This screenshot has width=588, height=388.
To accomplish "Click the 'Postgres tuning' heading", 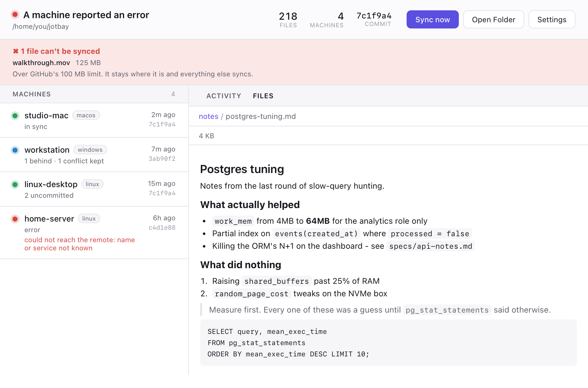I will (242, 169).
